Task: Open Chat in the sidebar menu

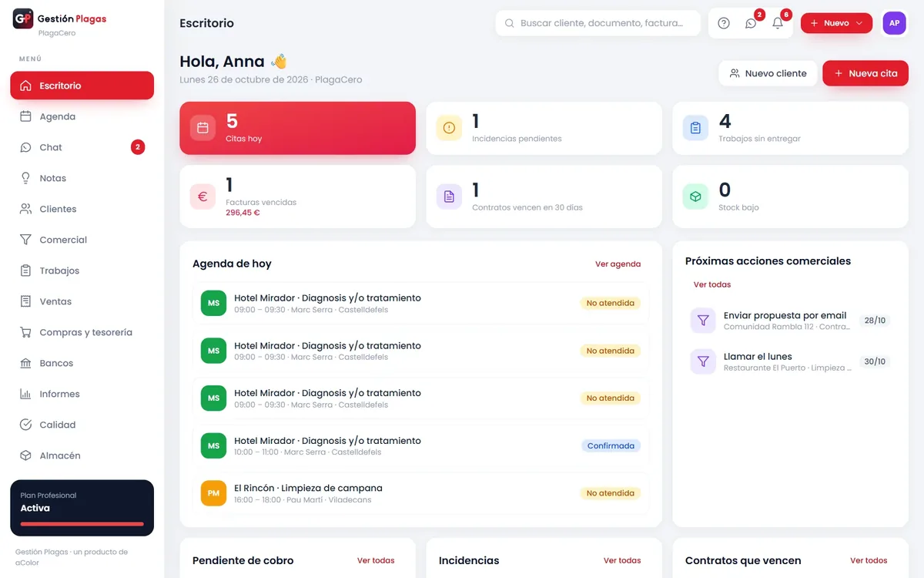Action: pyautogui.click(x=82, y=147)
